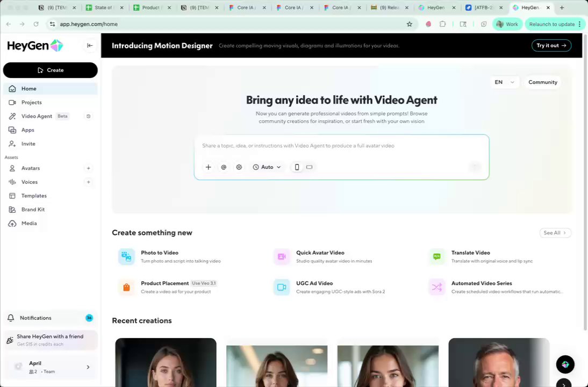The width and height of the screenshot is (588, 387).
Task: Open the gray-haired man recent creation
Action: [499, 363]
